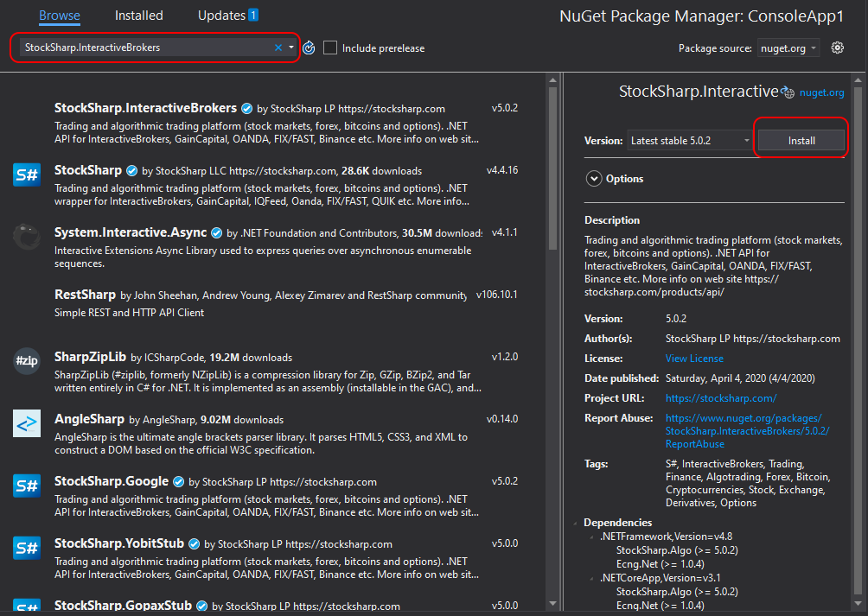
Task: Clear the search text with the X icon
Action: pos(278,48)
